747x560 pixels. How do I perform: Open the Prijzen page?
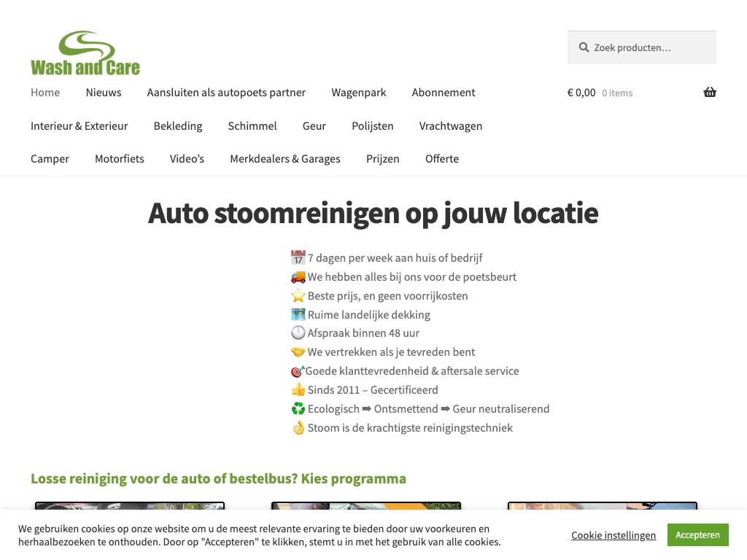[382, 159]
